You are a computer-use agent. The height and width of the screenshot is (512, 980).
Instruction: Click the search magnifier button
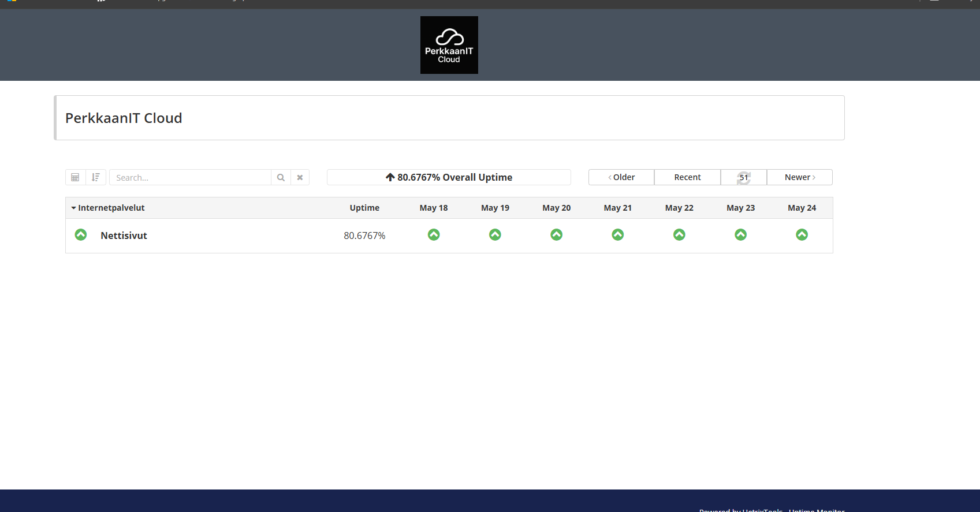(x=281, y=177)
